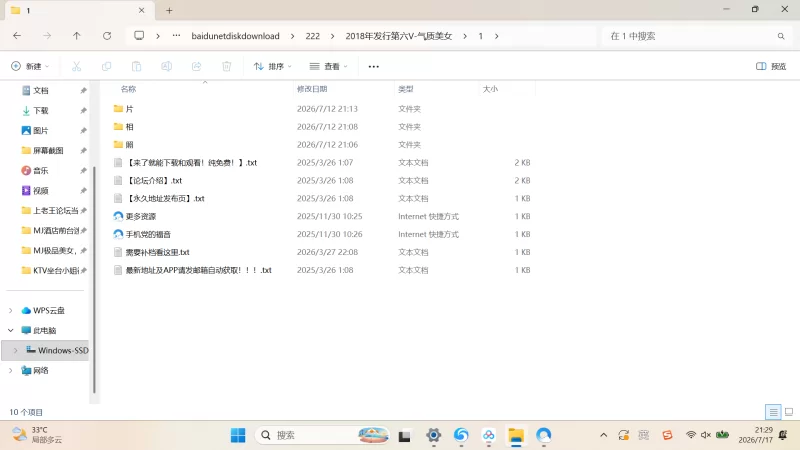Open the See more ellipsis menu
The width and height of the screenshot is (800, 450).
pos(373,66)
